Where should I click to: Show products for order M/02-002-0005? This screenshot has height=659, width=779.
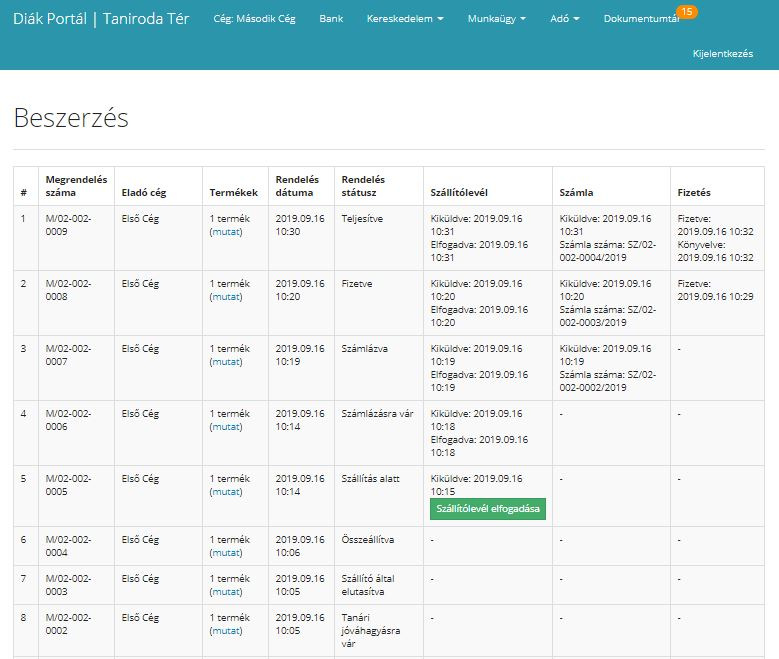pos(226,492)
